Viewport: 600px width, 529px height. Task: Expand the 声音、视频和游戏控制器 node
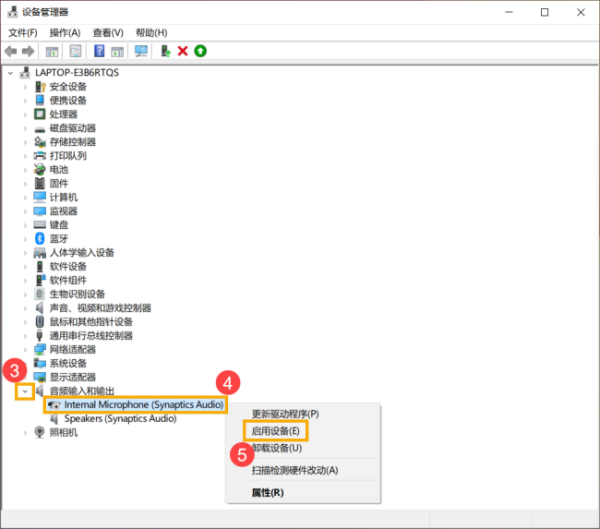[x=25, y=308]
